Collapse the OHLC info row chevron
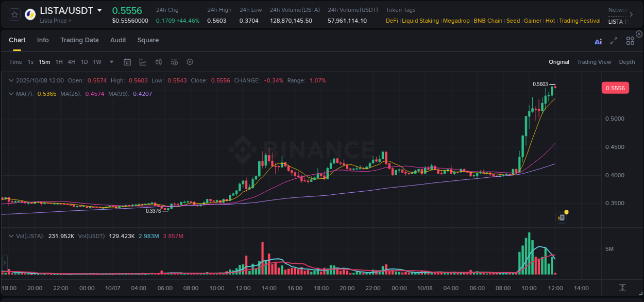The image size is (644, 302). (11, 80)
